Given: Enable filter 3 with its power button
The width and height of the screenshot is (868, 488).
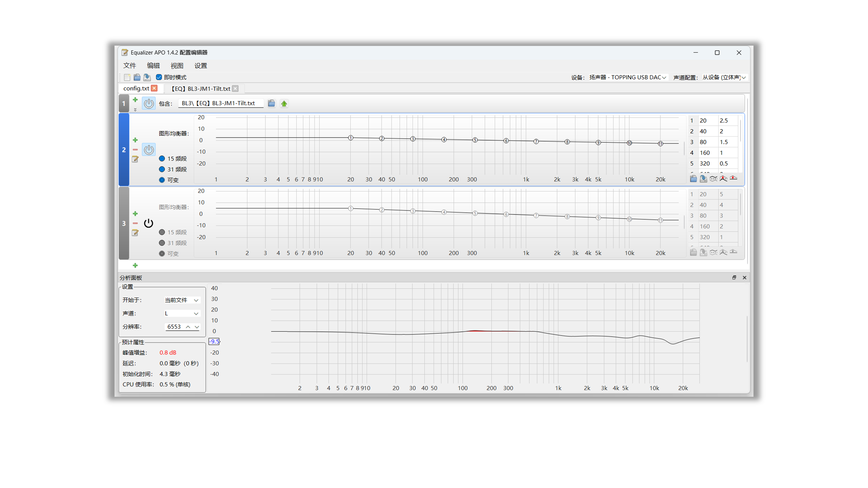Looking at the screenshot, I should click(x=149, y=223).
